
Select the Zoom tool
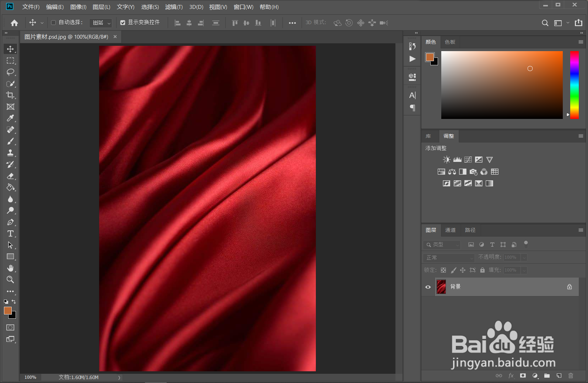[10, 280]
